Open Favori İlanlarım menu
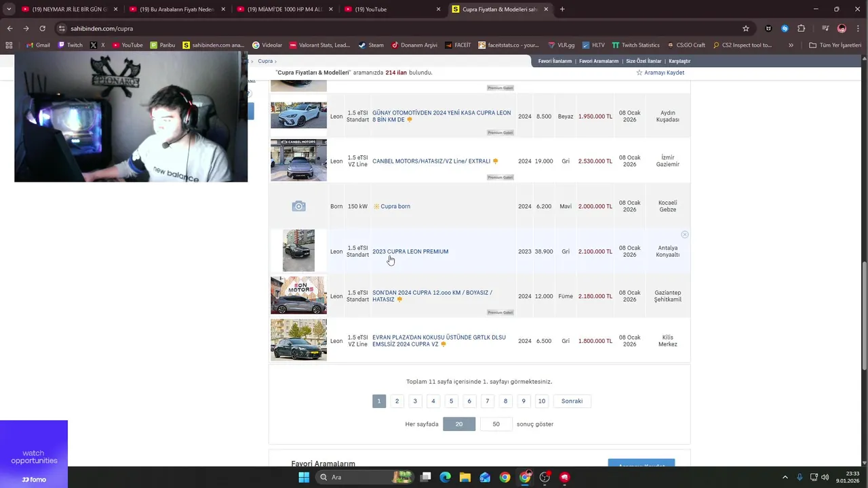This screenshot has height=488, width=868. pyautogui.click(x=555, y=61)
